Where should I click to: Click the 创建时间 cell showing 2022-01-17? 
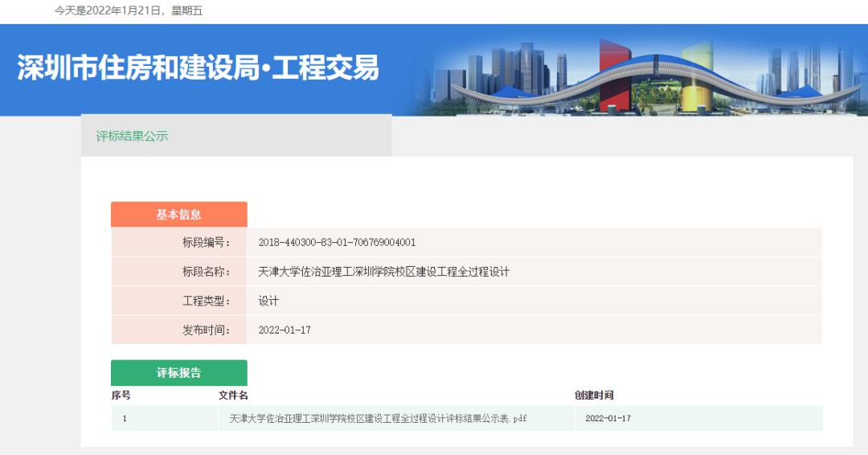click(x=608, y=418)
